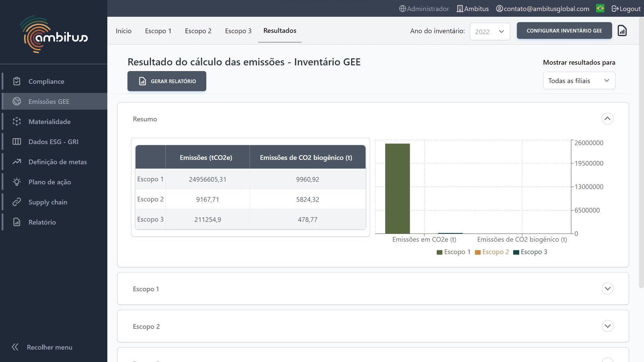The width and height of the screenshot is (644, 362).
Task: Click the page vertical scrollbar
Action: point(641,153)
